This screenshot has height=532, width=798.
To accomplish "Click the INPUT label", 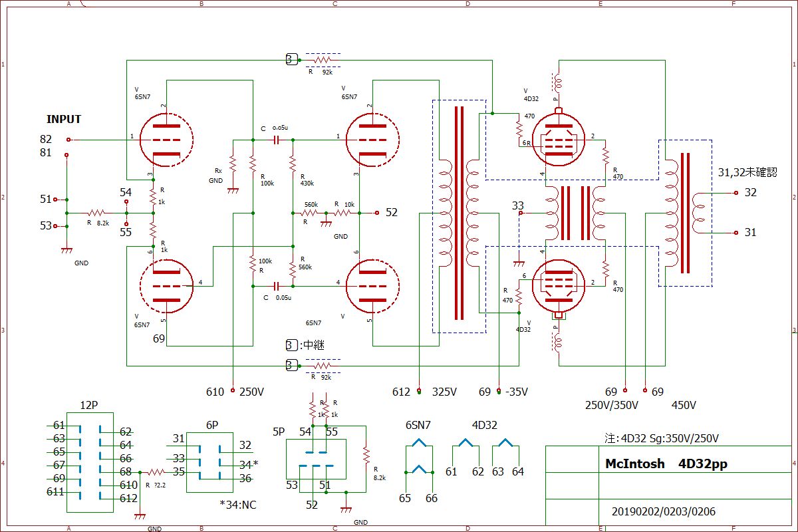I will [x=64, y=120].
